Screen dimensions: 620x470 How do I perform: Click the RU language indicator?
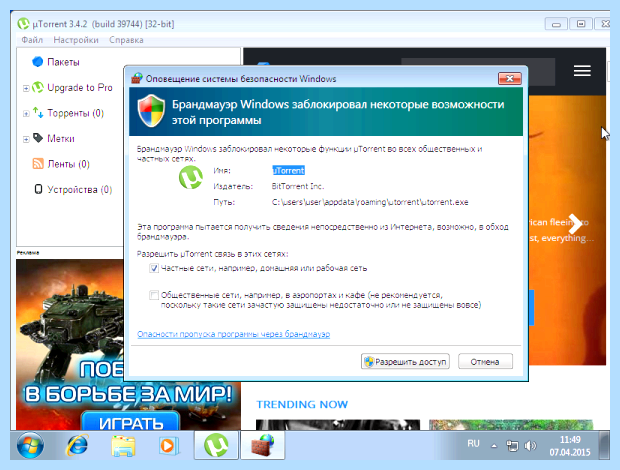473,444
